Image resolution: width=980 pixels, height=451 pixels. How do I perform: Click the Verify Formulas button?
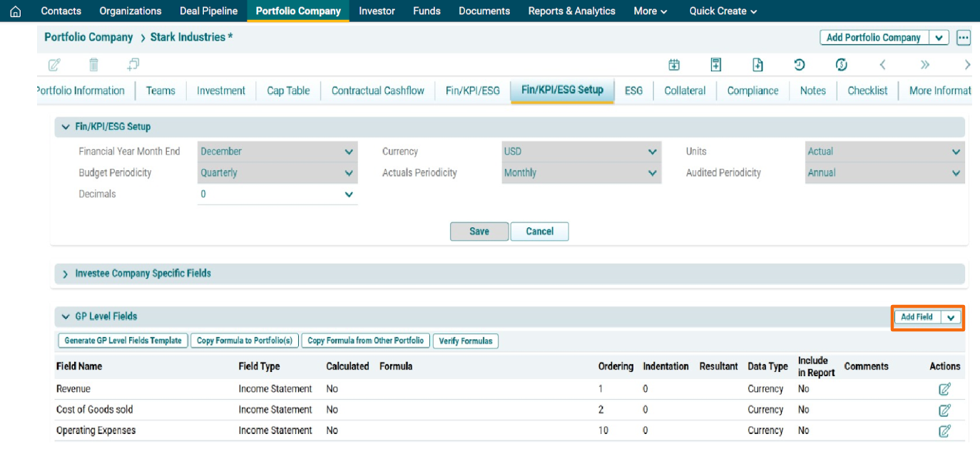pos(465,341)
